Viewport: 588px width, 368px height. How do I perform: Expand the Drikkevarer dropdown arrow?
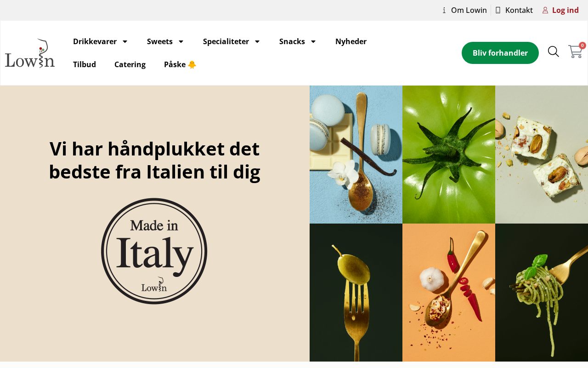pyautogui.click(x=124, y=41)
